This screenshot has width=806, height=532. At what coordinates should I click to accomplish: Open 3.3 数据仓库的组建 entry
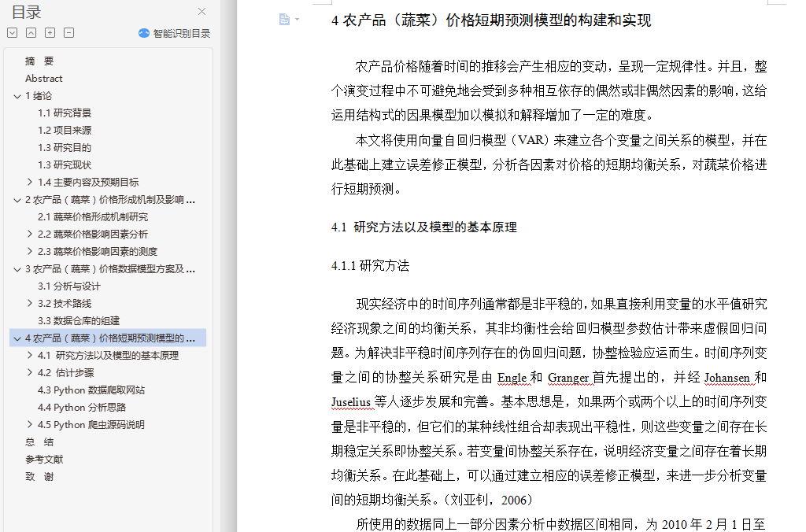78,321
